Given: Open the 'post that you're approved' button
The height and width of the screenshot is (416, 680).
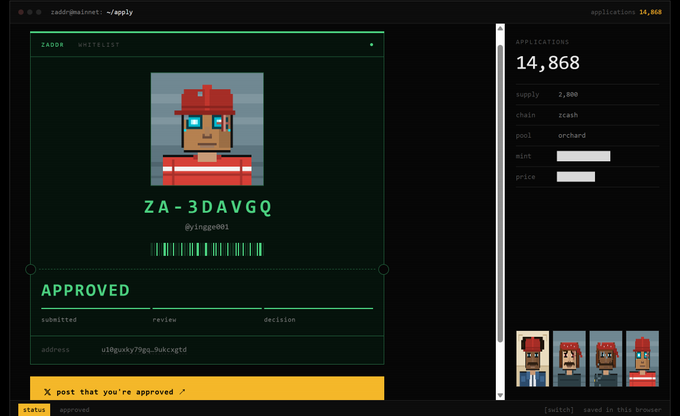Looking at the screenshot, I should click(207, 388).
